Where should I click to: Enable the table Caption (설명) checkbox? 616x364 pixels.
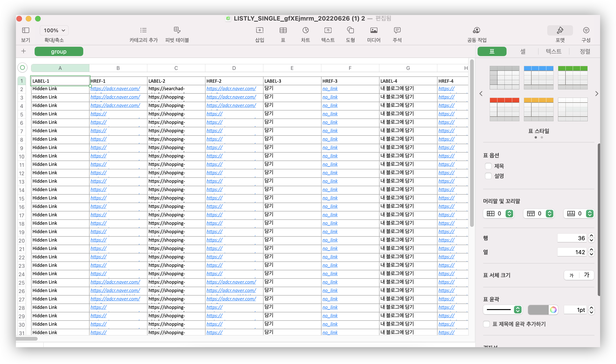coord(488,176)
